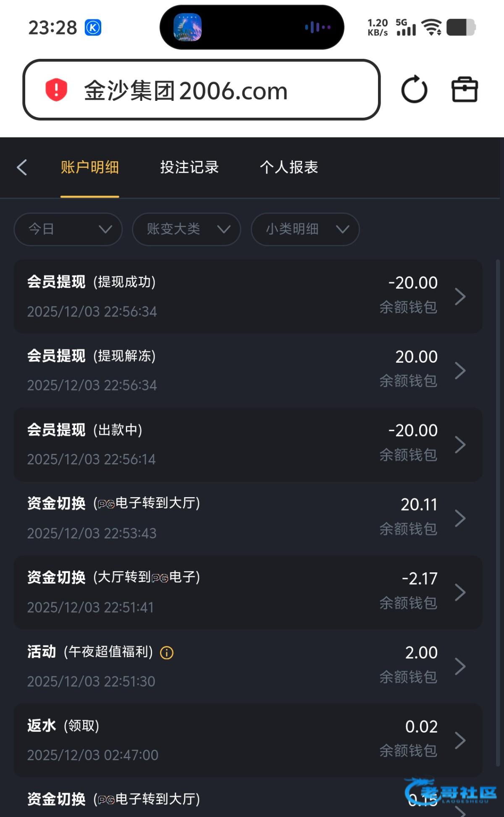This screenshot has height=817, width=504.
Task: Open the 返水 (领取) rebate record
Action: [248, 740]
